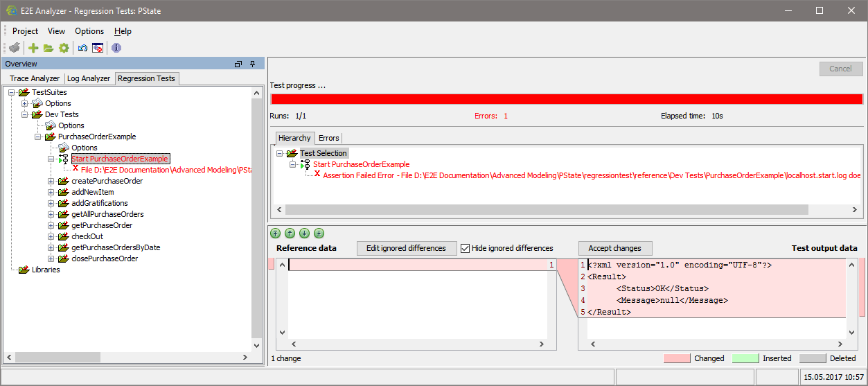868x386 pixels.
Task: Go to previous difference up-arrow icon
Action: click(290, 234)
